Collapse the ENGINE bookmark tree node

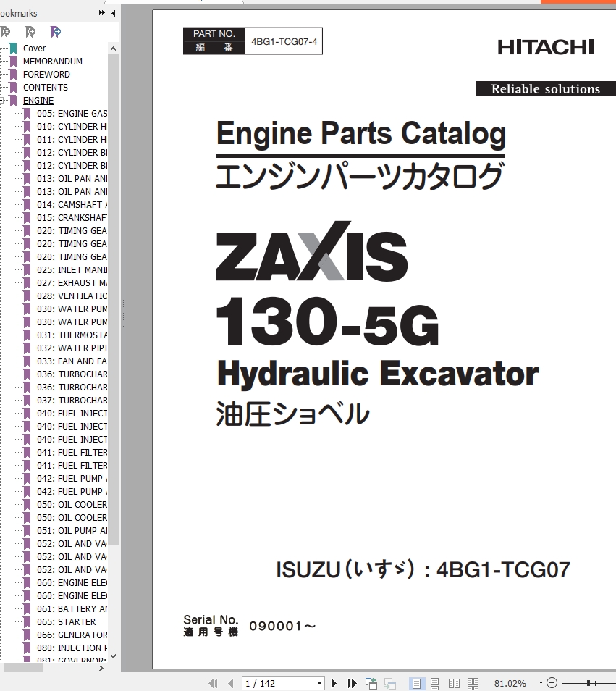point(1,101)
